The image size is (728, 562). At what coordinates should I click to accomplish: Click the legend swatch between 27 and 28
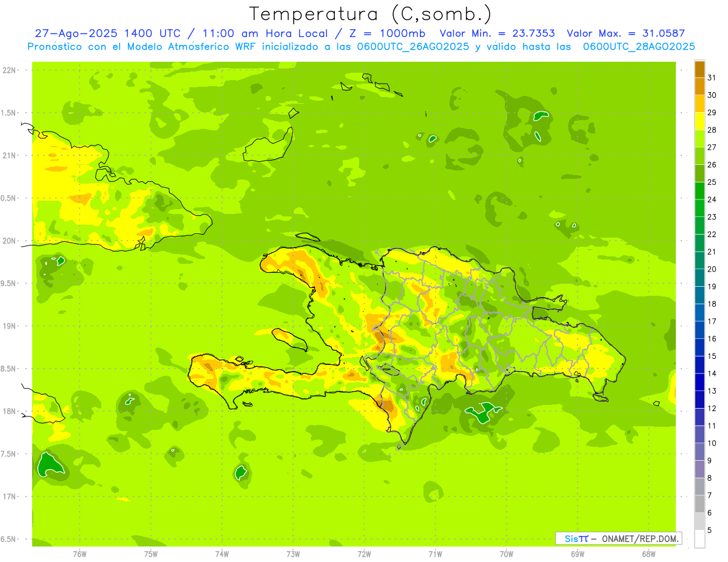[x=699, y=139]
